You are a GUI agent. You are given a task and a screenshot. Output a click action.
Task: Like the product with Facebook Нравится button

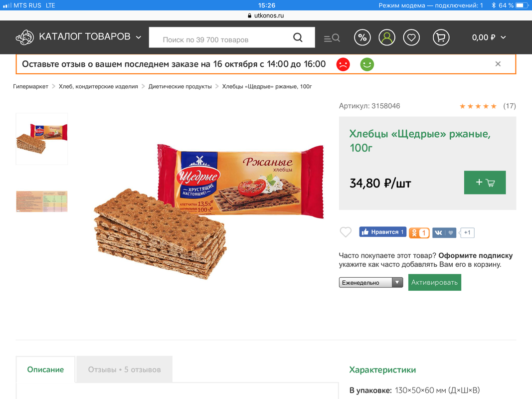(x=383, y=232)
